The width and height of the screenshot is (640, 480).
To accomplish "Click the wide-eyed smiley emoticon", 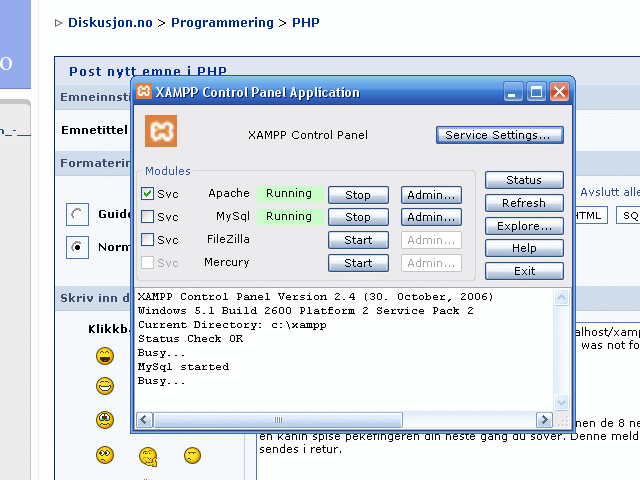I will click(105, 455).
